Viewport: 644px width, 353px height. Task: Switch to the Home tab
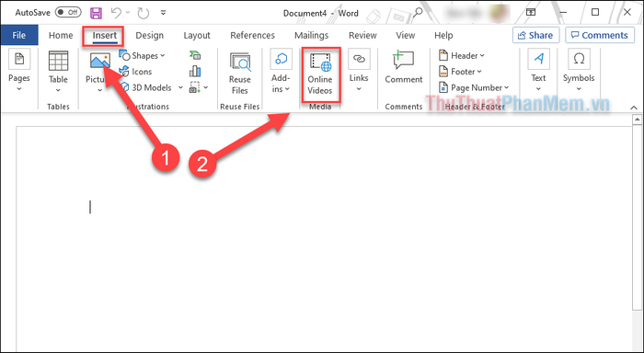(61, 35)
